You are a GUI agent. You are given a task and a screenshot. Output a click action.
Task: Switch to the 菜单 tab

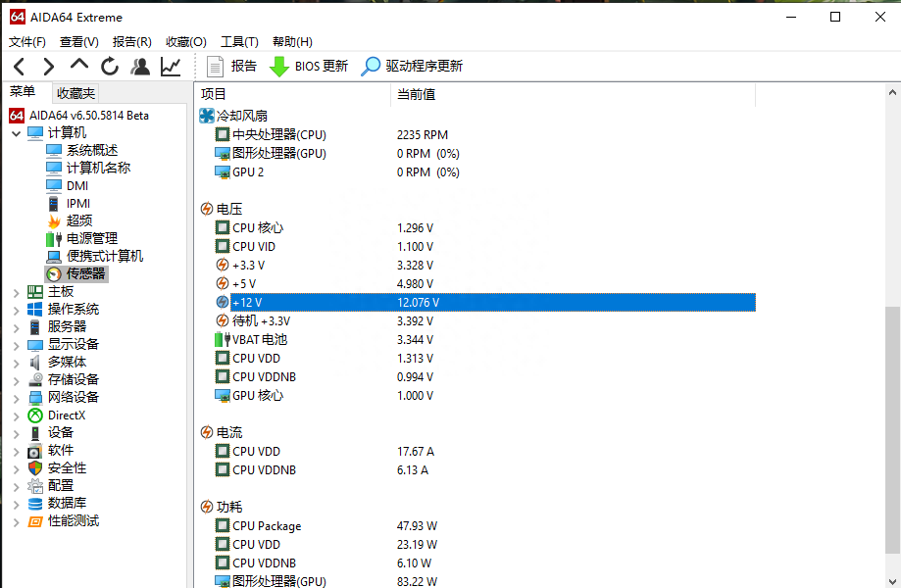pyautogui.click(x=23, y=92)
